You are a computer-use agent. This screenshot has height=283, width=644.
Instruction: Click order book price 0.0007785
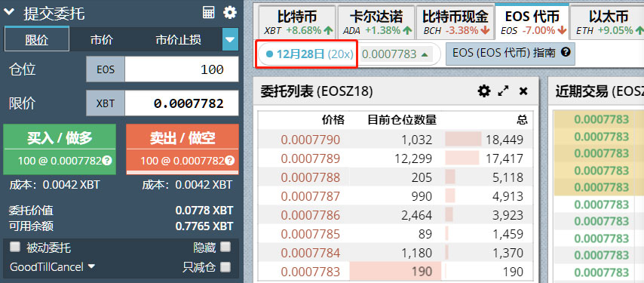pos(311,234)
